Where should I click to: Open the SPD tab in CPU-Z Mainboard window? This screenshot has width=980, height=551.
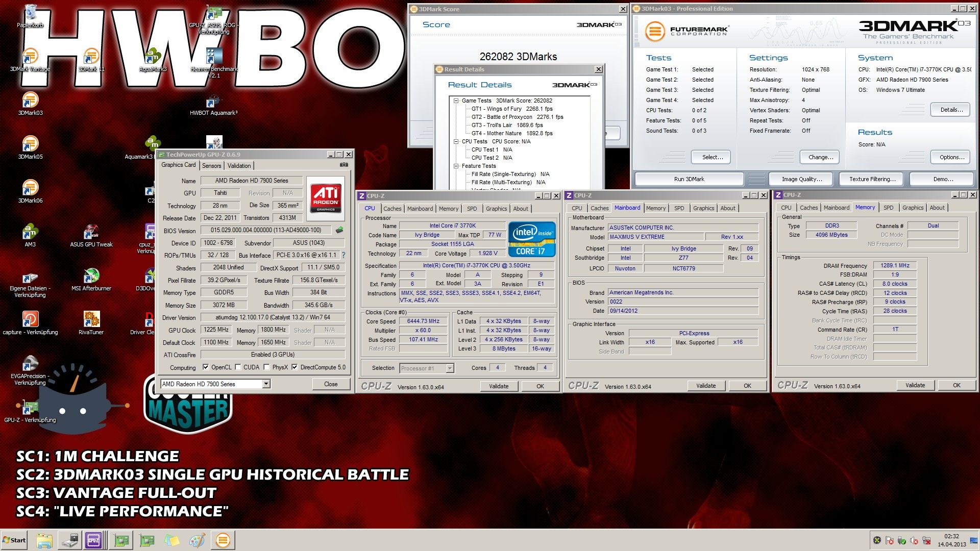pos(679,208)
